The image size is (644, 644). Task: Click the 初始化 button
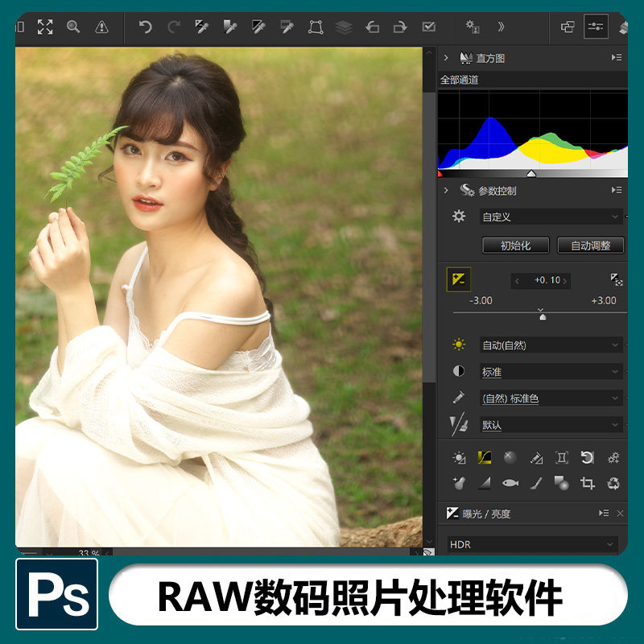515,246
